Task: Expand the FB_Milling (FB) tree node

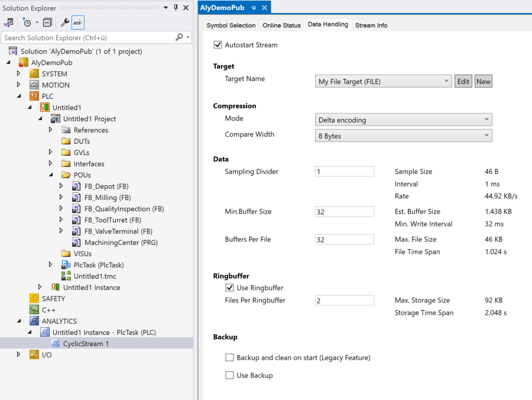Action: coord(61,198)
